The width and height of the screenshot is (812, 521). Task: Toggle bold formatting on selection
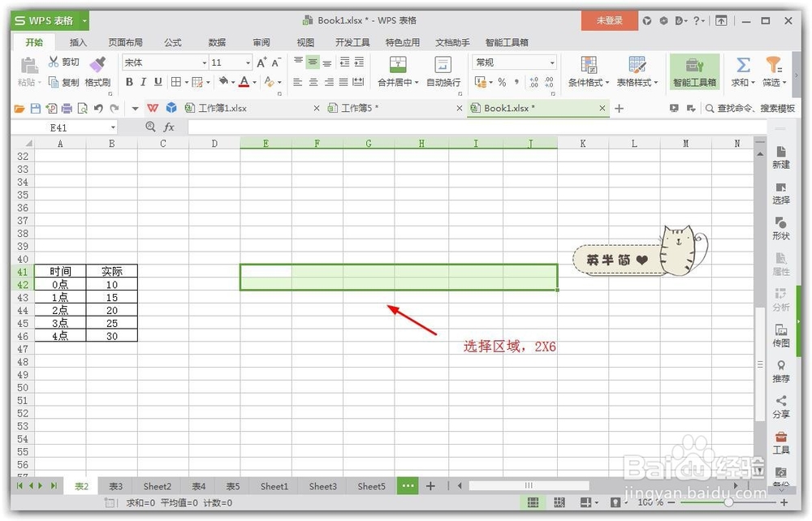128,81
